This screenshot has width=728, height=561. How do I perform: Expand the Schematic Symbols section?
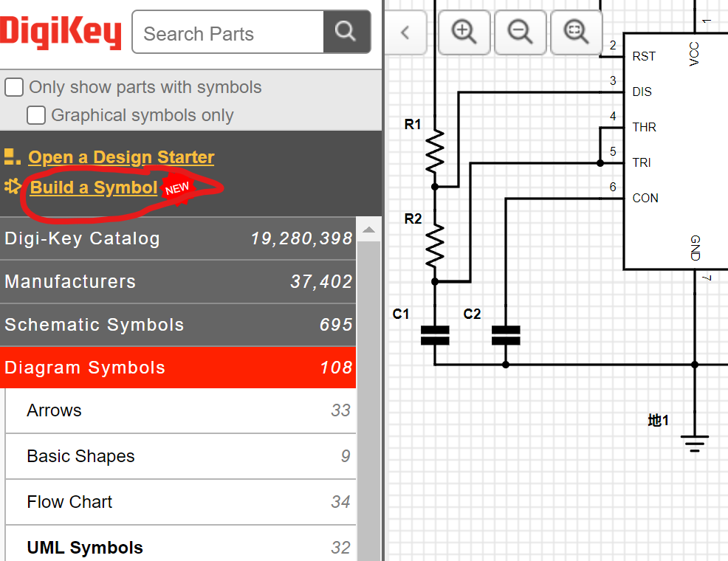(178, 325)
